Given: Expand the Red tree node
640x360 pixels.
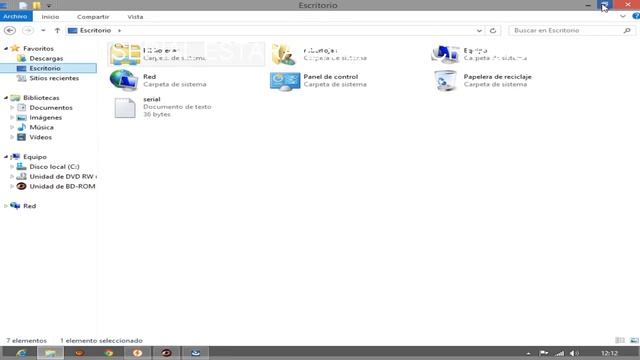Looking at the screenshot, I should pos(6,206).
